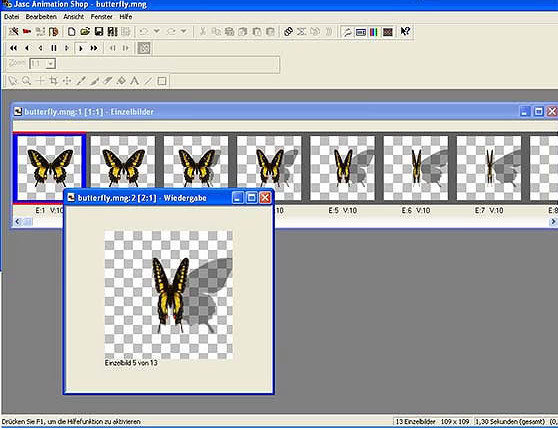Select frame E:1 butterfly thumbnail
This screenshot has width=558, height=430.
coord(49,167)
